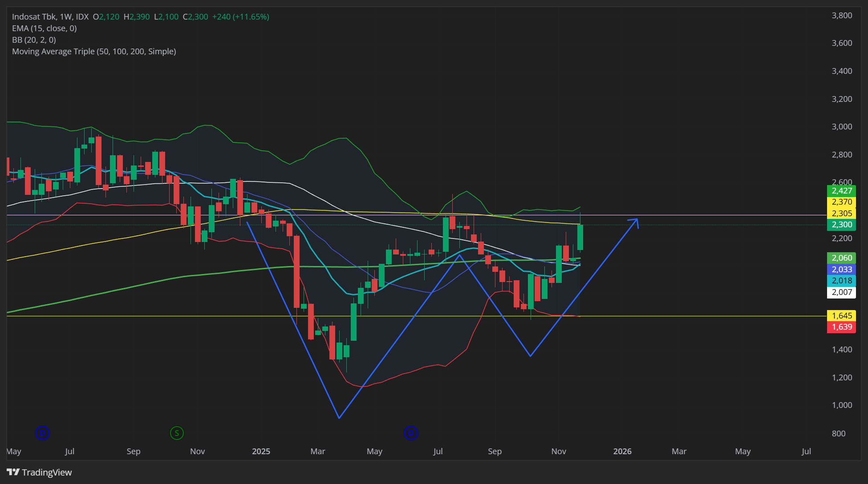
Task: Click the TradingView logo
Action: (39, 472)
